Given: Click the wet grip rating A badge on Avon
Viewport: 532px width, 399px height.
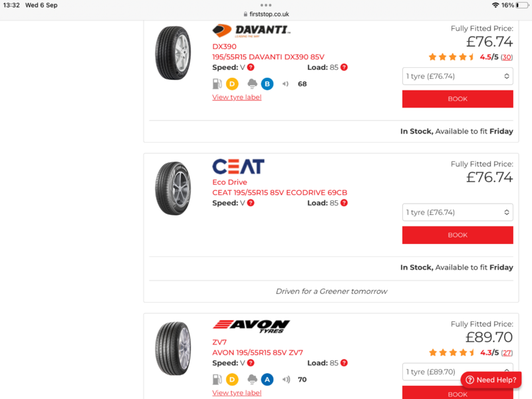Looking at the screenshot, I should [x=267, y=380].
